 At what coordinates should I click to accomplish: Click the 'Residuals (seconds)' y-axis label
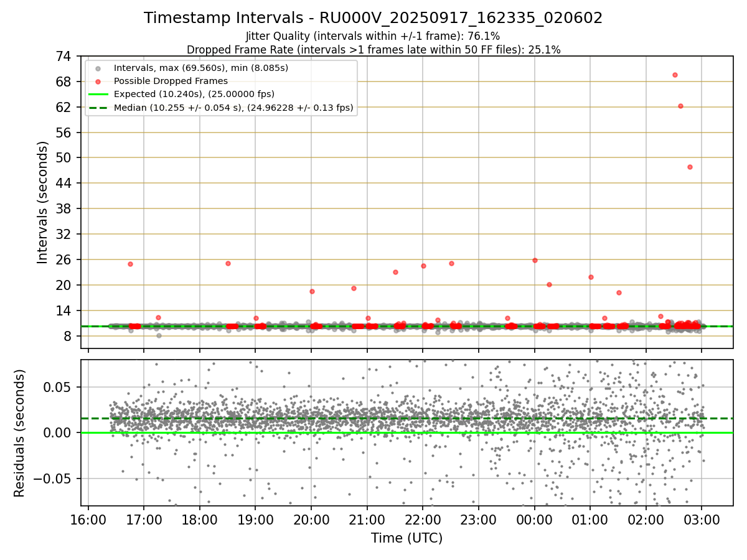tap(19, 433)
